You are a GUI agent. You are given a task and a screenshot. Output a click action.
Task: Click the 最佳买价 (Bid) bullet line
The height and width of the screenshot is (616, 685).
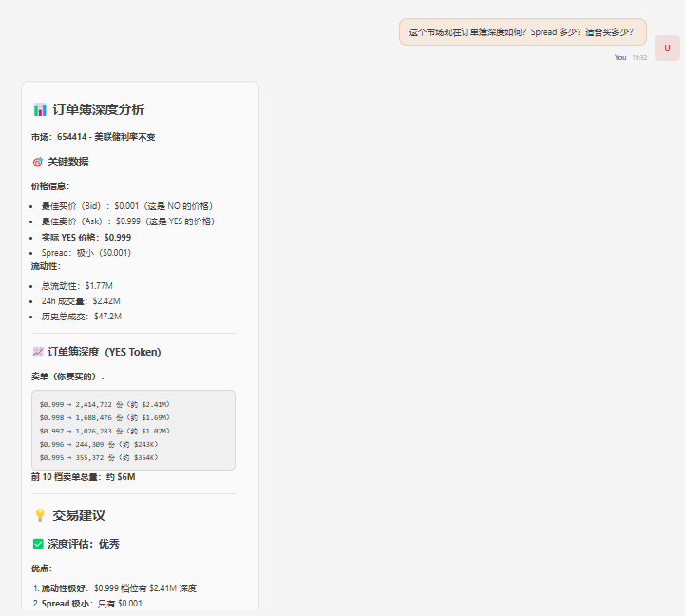coord(126,205)
